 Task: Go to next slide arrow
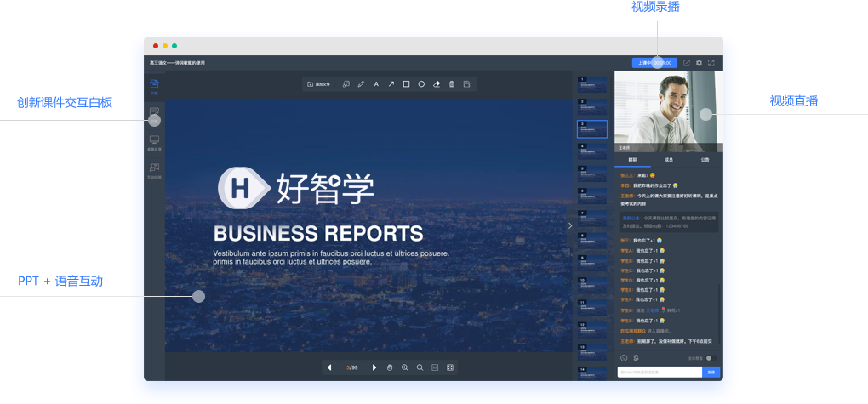coord(374,367)
